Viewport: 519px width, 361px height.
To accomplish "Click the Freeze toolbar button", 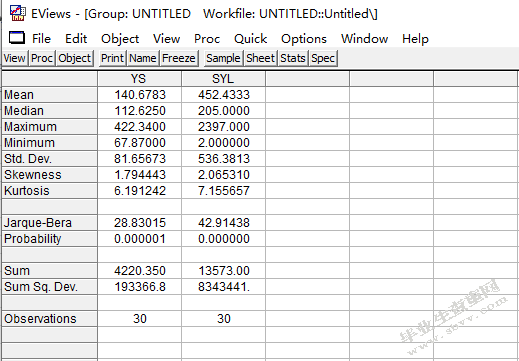I will [179, 58].
